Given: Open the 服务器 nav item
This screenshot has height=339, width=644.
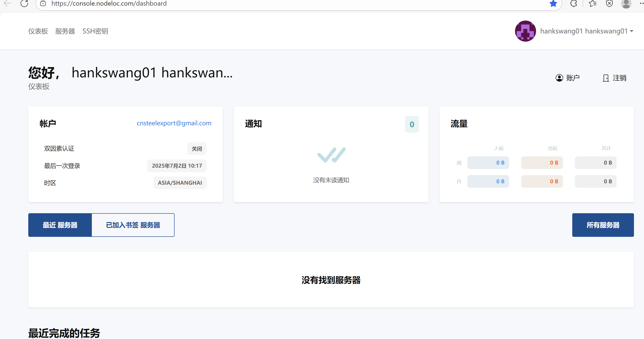Looking at the screenshot, I should click(65, 31).
